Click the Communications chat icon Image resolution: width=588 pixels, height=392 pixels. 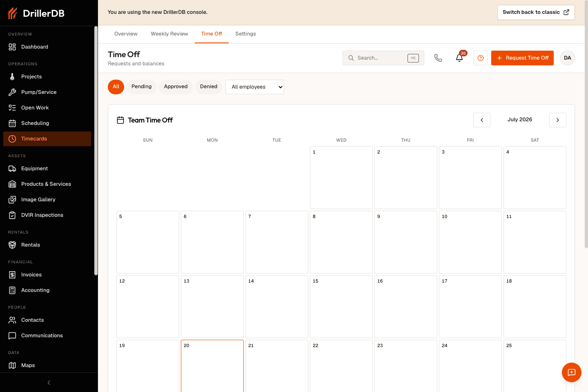coord(12,336)
